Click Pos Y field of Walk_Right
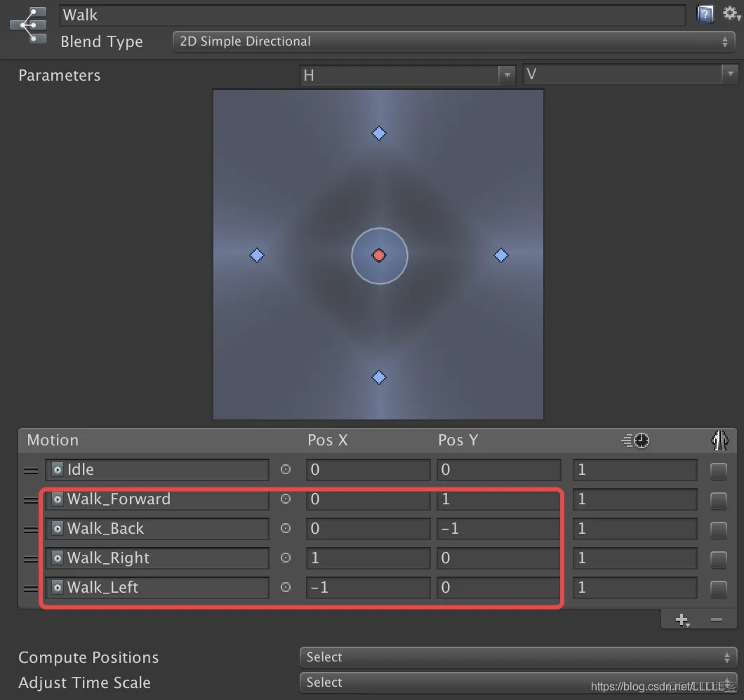The height and width of the screenshot is (700, 744). point(498,558)
